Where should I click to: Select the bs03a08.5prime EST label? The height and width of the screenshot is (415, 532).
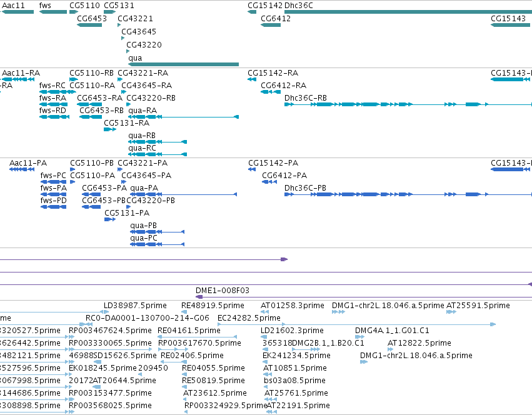point(294,381)
